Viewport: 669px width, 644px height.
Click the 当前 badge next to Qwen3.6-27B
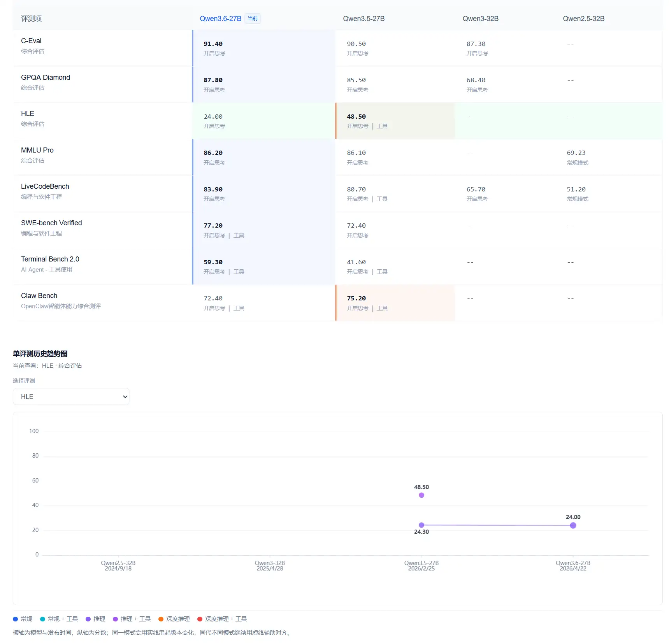pyautogui.click(x=253, y=19)
